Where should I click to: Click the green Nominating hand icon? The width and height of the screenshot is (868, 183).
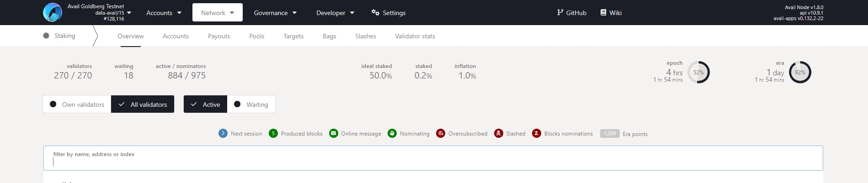392,133
